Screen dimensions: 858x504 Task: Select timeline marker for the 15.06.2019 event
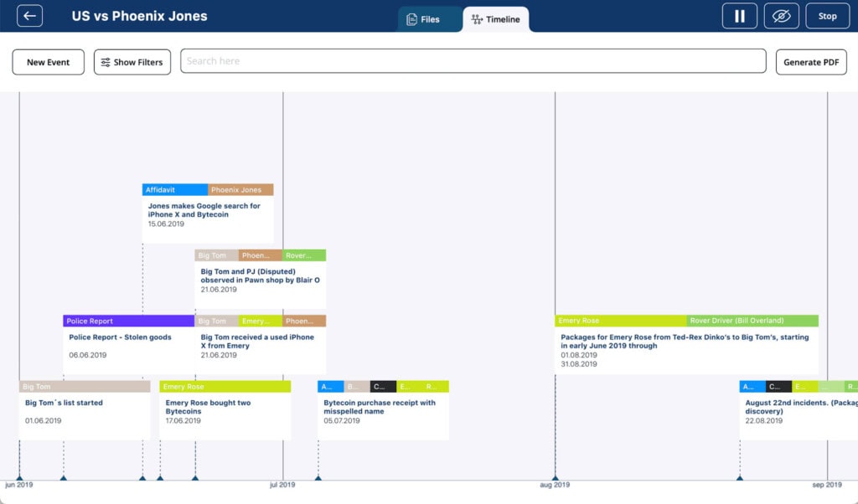(142, 478)
